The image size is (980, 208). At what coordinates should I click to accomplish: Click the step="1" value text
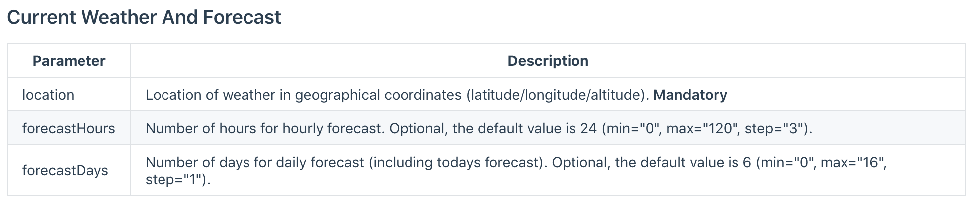click(x=175, y=179)
